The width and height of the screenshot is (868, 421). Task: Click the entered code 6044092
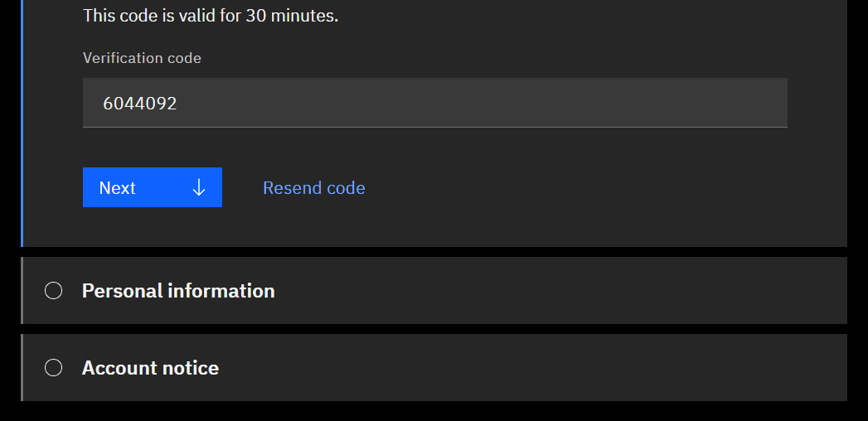(x=140, y=104)
